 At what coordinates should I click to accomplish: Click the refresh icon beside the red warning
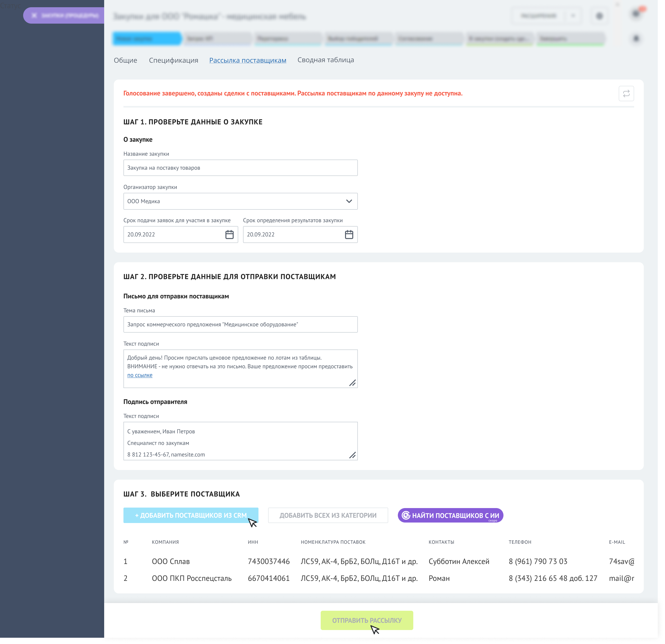tap(626, 94)
